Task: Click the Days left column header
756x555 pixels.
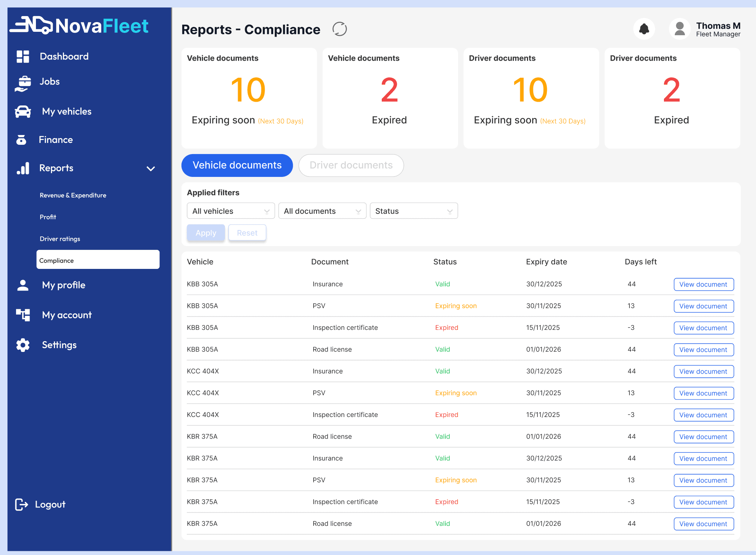Action: 641,262
